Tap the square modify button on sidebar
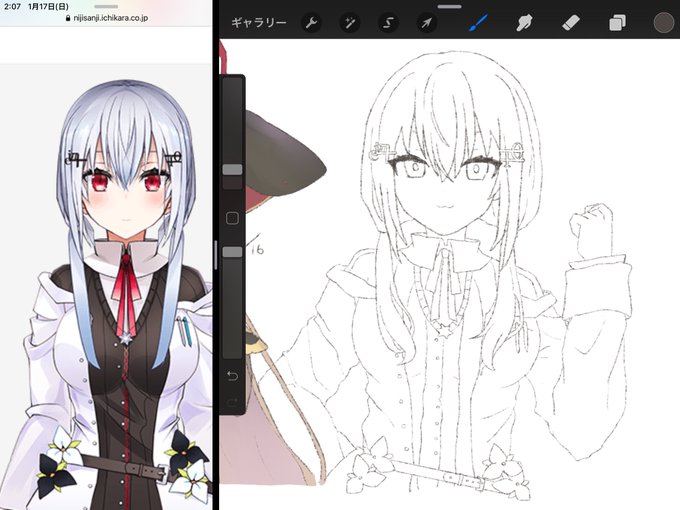The width and height of the screenshot is (680, 510). [x=232, y=218]
